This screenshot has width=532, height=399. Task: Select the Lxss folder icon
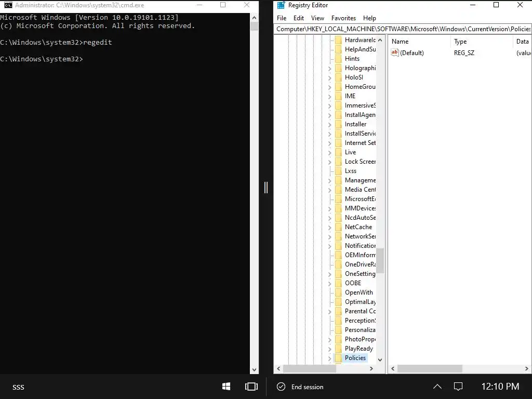(x=338, y=171)
